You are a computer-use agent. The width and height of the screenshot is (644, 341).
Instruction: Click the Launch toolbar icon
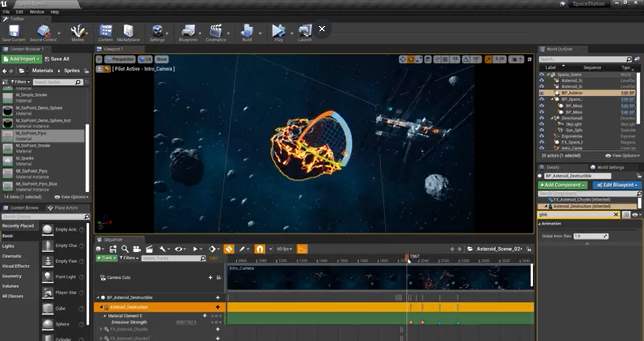pyautogui.click(x=305, y=31)
